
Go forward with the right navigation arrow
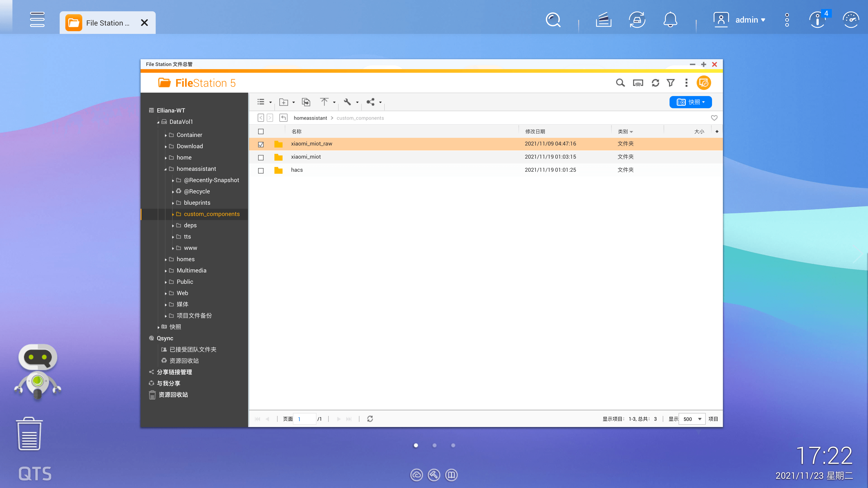tap(270, 118)
